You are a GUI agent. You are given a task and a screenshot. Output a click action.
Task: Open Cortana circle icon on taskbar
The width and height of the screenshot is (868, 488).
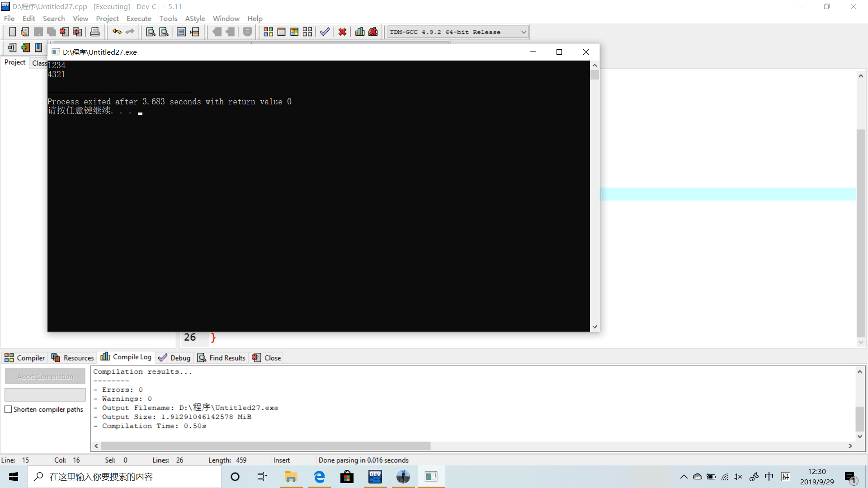[235, 477]
